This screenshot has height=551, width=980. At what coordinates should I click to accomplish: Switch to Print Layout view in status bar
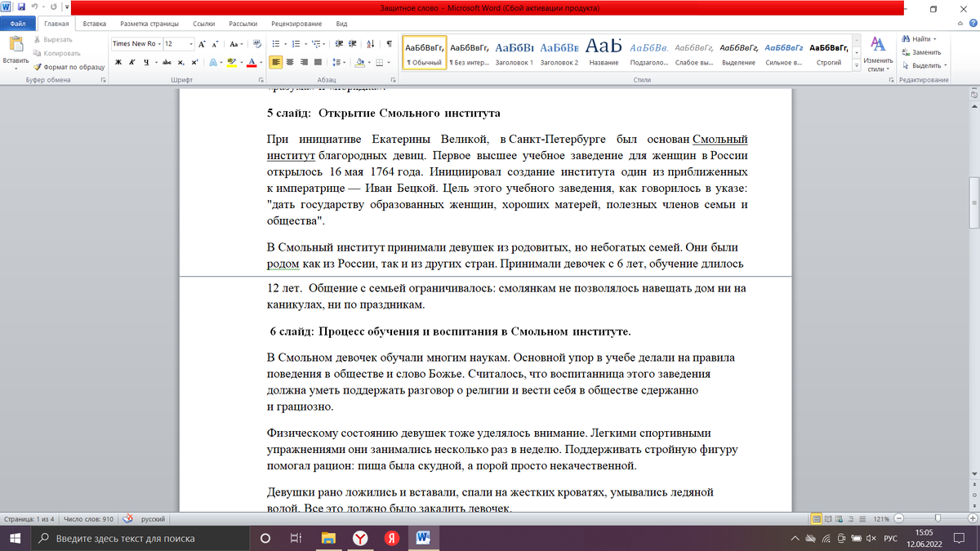pyautogui.click(x=816, y=519)
